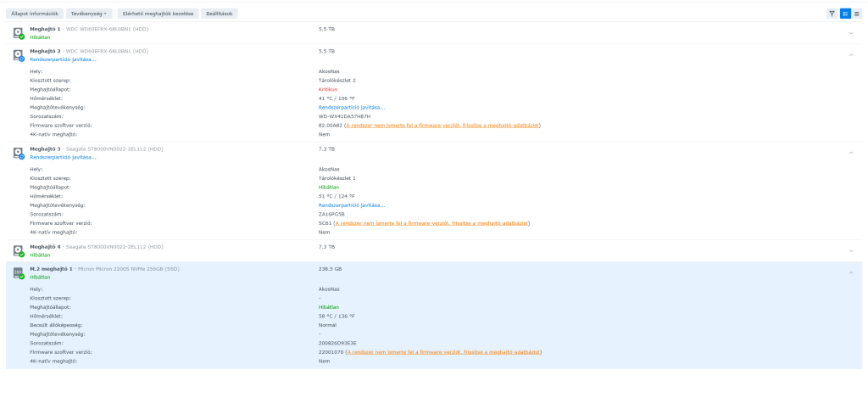This screenshot has width=868, height=398.
Task: Collapse Meghajtó 2 details chevron
Action: click(x=851, y=55)
